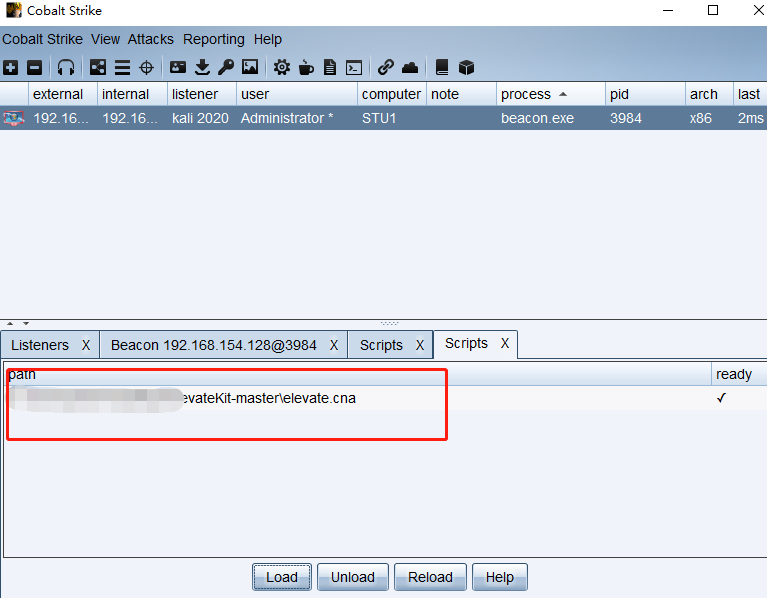Open the View menu
Image resolution: width=767 pixels, height=598 pixels.
coord(105,39)
